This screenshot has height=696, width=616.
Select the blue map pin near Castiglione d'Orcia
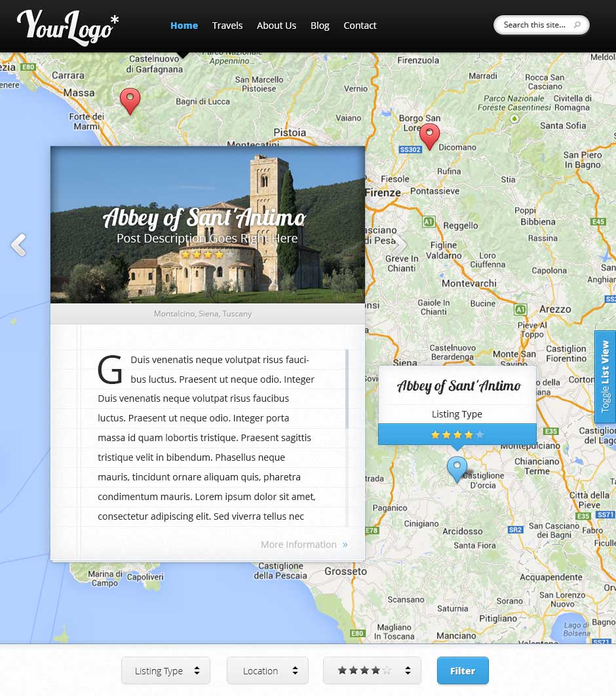point(457,469)
